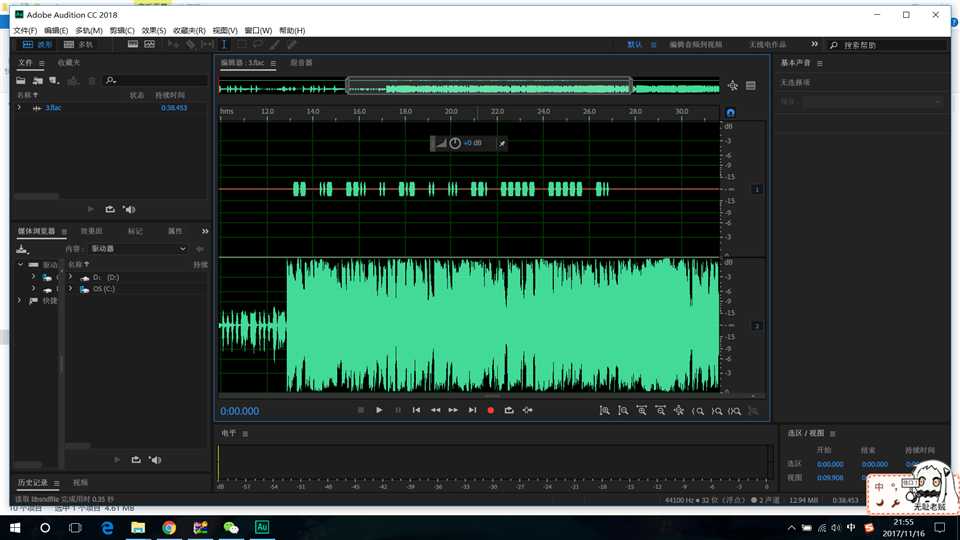The width and height of the screenshot is (960, 540).
Task: Click Zoom In (Amplitude) icon
Action: (604, 411)
